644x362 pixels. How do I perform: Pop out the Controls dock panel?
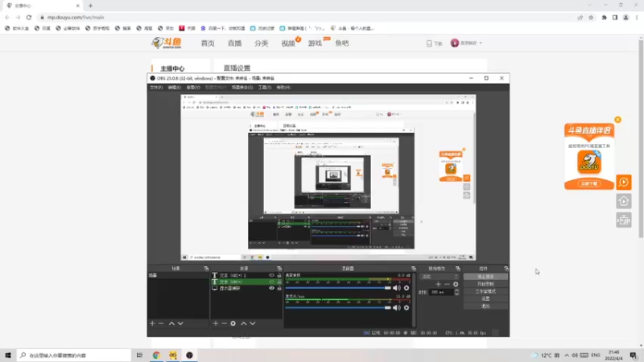tap(506, 269)
